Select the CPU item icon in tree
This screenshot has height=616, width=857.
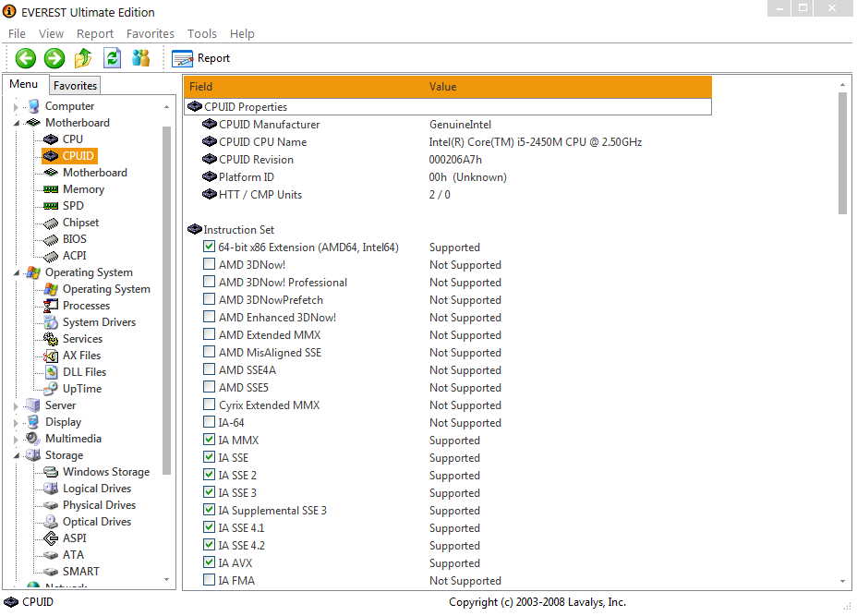[x=51, y=139]
